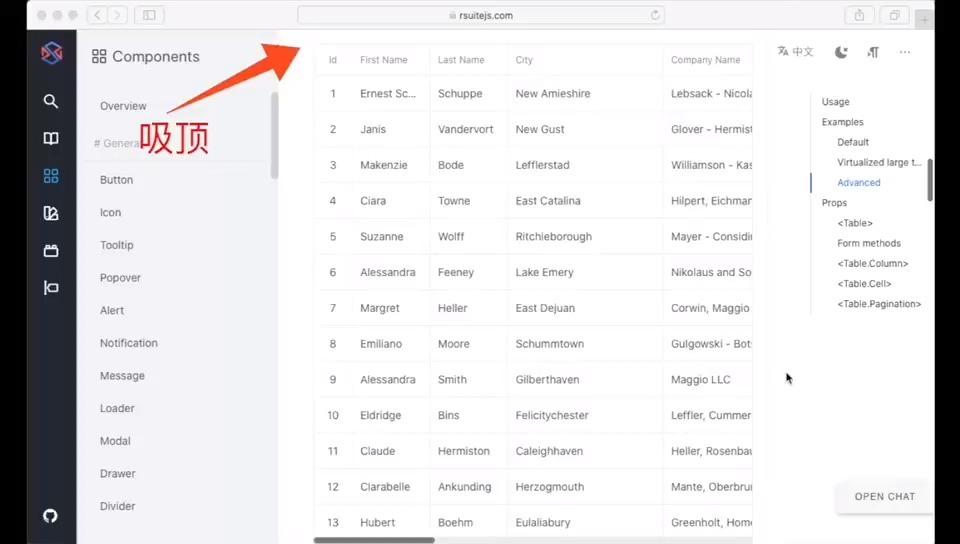Click the component list vertical scrollbar

pyautogui.click(x=274, y=135)
